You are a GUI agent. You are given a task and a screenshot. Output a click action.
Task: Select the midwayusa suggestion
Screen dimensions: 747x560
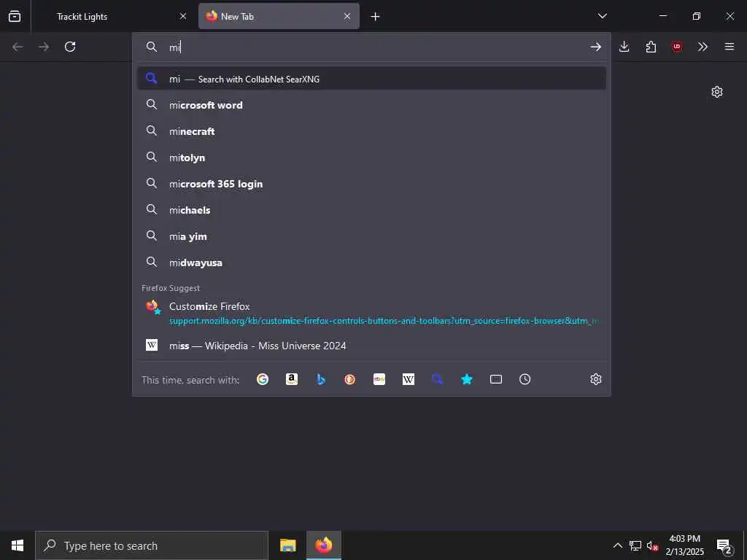pos(371,262)
